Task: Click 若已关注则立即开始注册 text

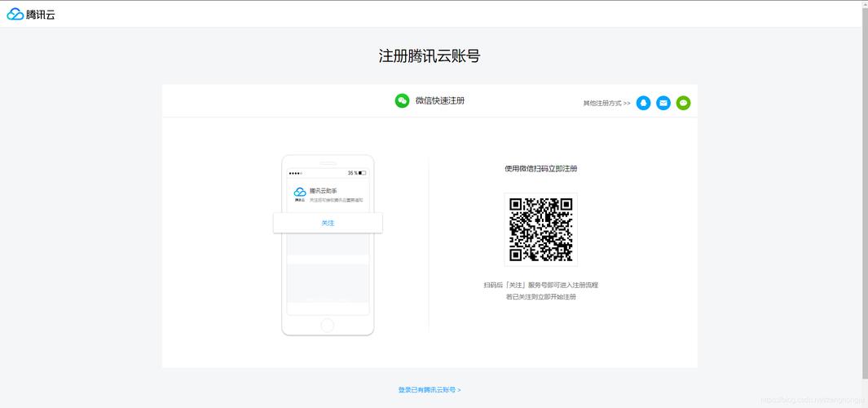Action: point(541,297)
